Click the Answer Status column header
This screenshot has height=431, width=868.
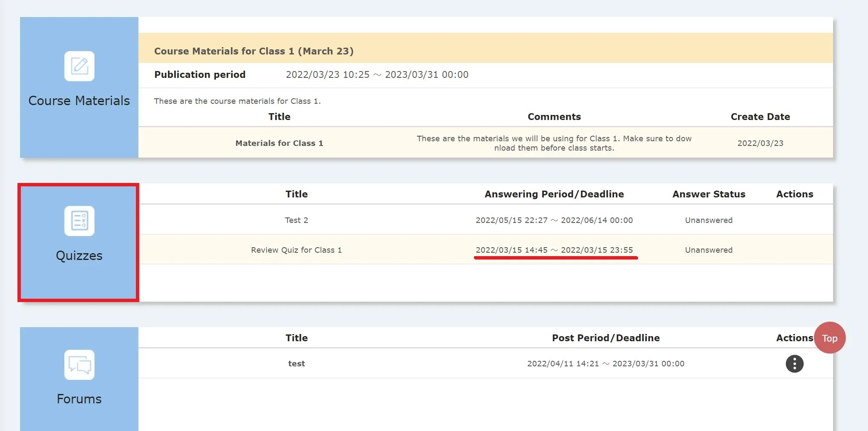(709, 194)
